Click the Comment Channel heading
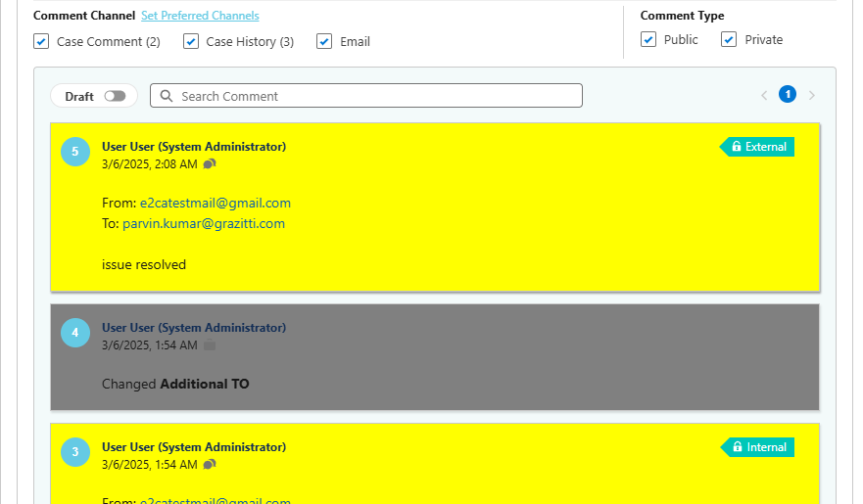 pos(84,16)
